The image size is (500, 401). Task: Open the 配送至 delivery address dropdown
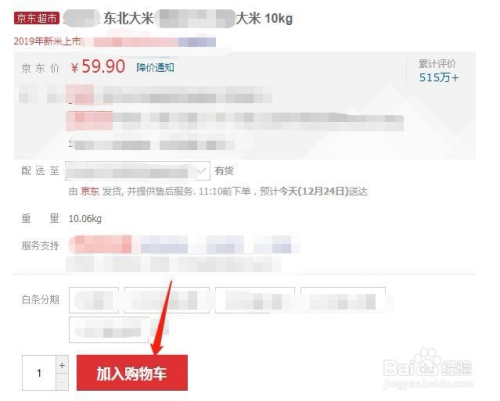(x=138, y=171)
